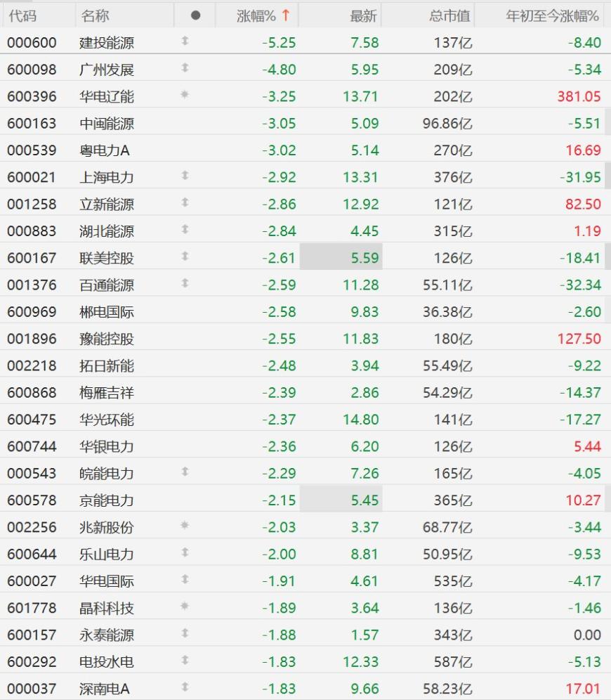Viewport: 611px width, 700px height.
Task: Click market cap 96.86亿 of 中闽能源
Action: click(447, 124)
